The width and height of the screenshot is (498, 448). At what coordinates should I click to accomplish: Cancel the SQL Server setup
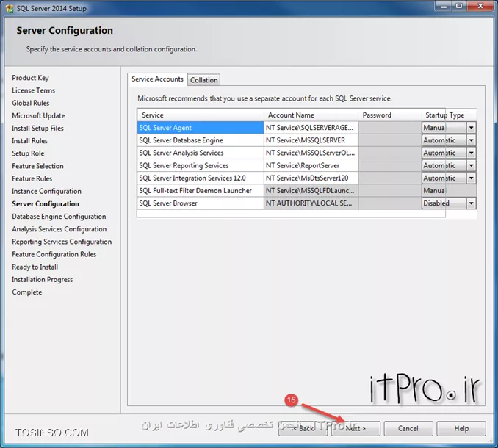408,429
